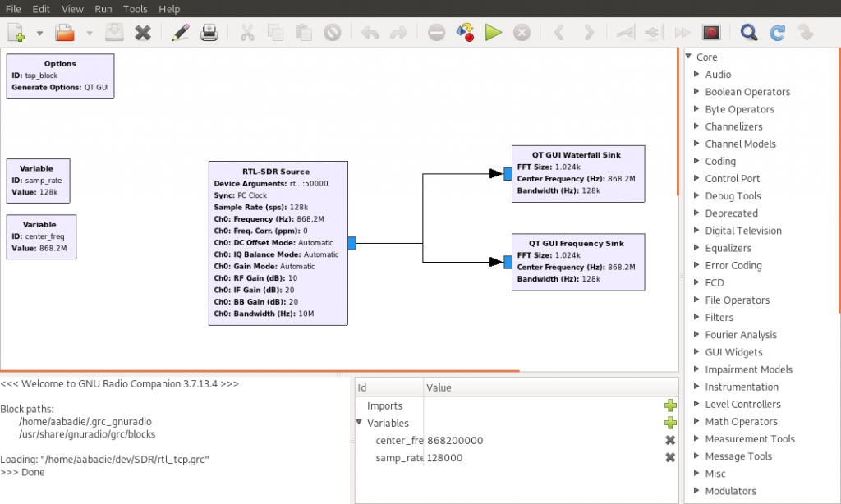Copy the selected block

pos(275,33)
